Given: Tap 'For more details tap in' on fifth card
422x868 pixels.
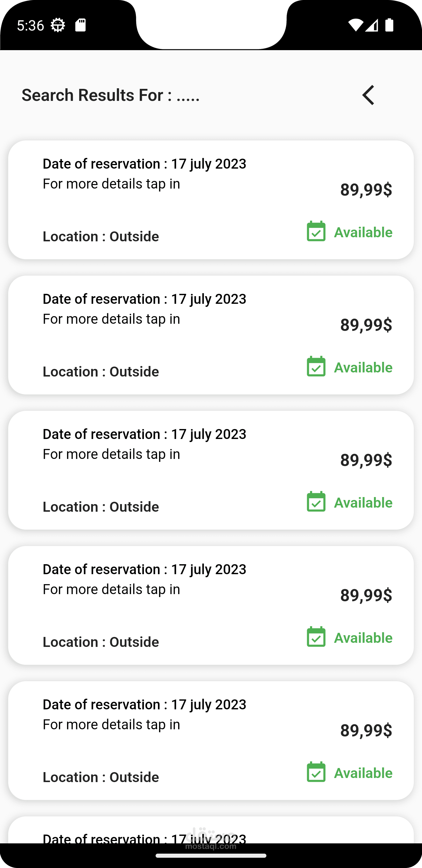Looking at the screenshot, I should tap(111, 724).
